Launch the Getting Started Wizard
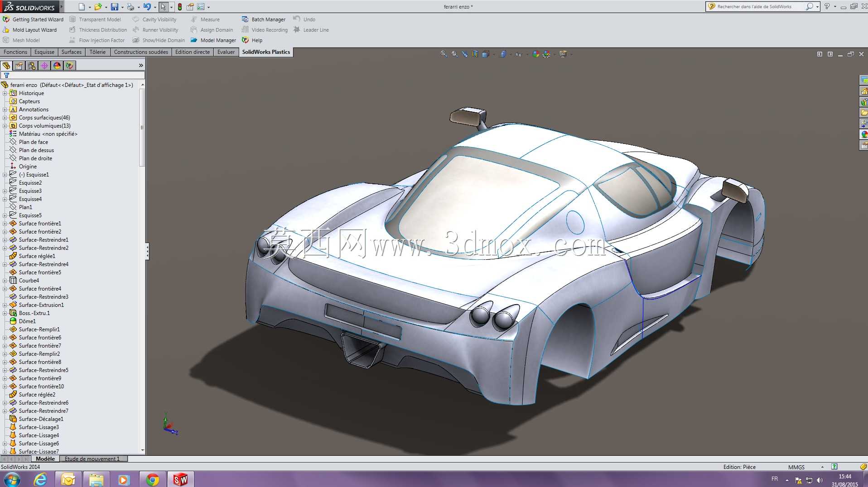The image size is (868, 487). tap(33, 19)
